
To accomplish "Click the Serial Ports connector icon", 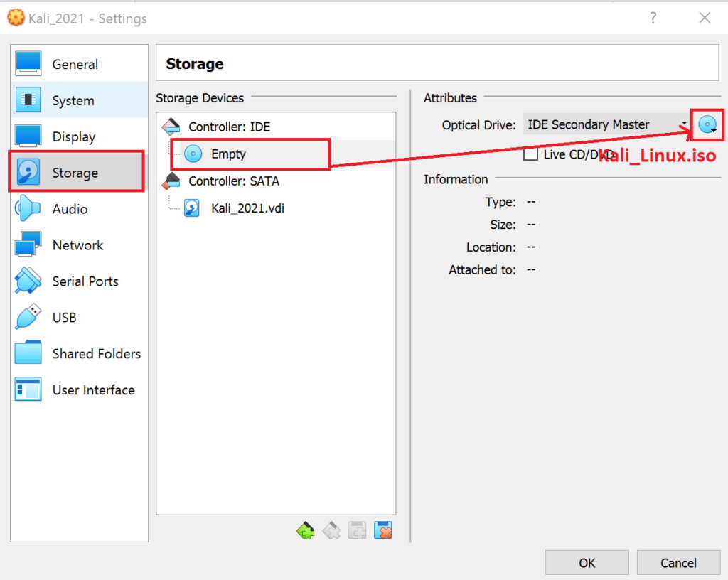I will tap(28, 280).
